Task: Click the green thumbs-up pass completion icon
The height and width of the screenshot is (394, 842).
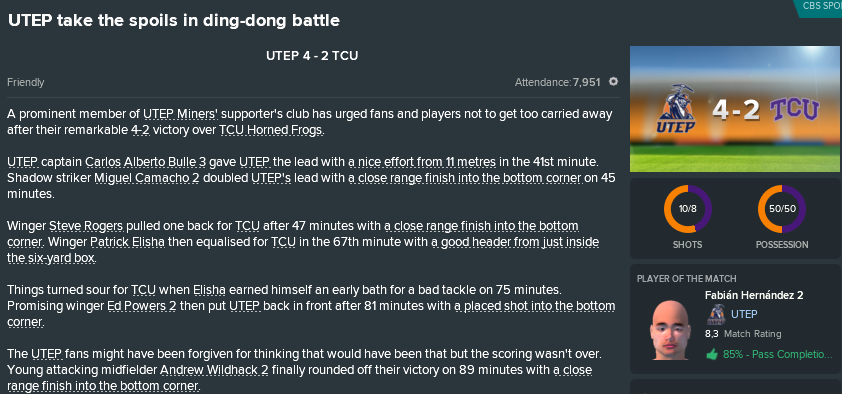Action: (x=712, y=354)
